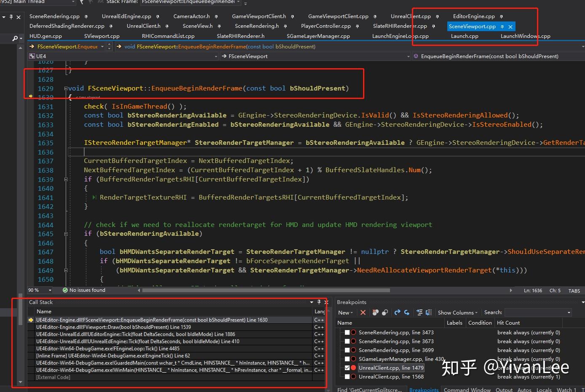Click the search magnifier icon in left panel

15,38
